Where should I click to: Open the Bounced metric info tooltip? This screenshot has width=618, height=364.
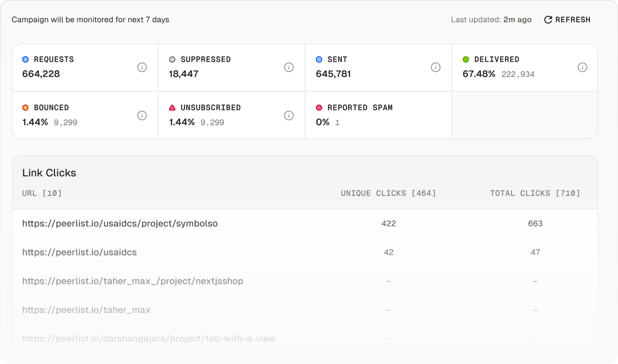[142, 115]
